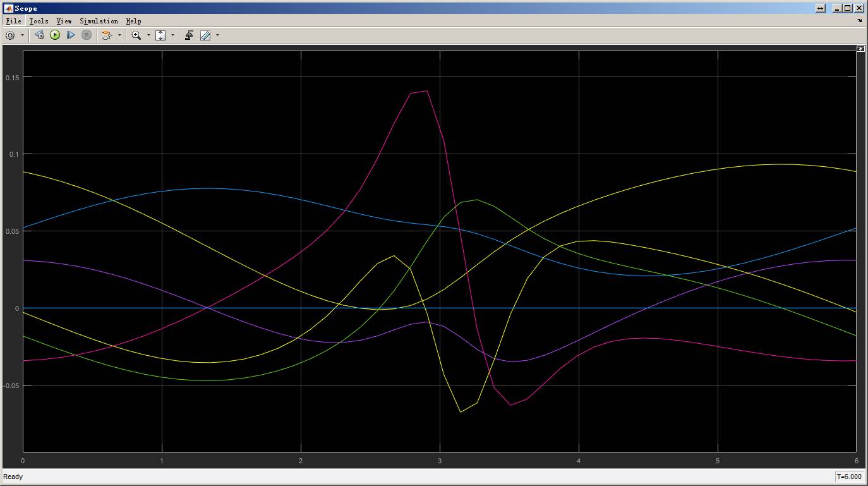
Task: Click the MATLAB logo in title bar
Action: tap(9, 8)
